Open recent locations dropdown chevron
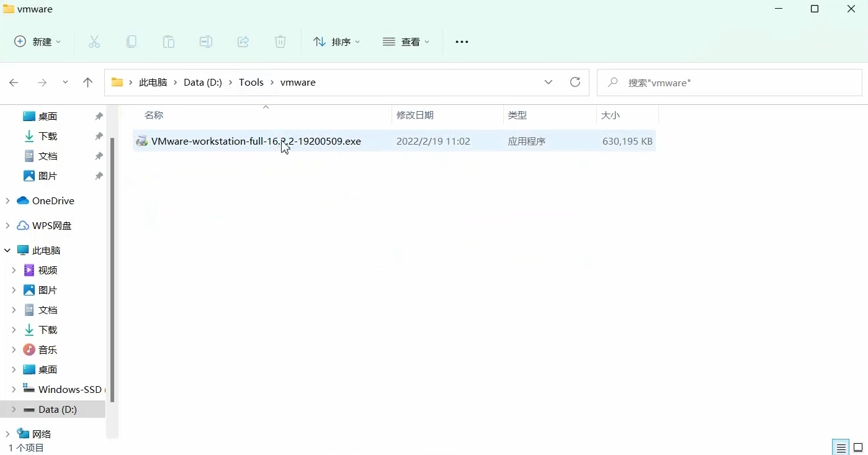 65,83
